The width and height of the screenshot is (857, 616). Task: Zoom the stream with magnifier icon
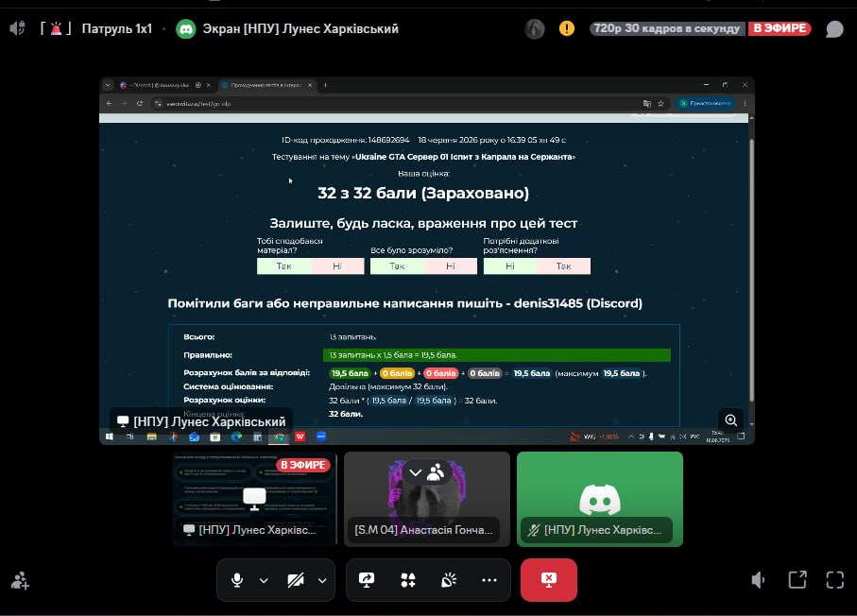(730, 419)
